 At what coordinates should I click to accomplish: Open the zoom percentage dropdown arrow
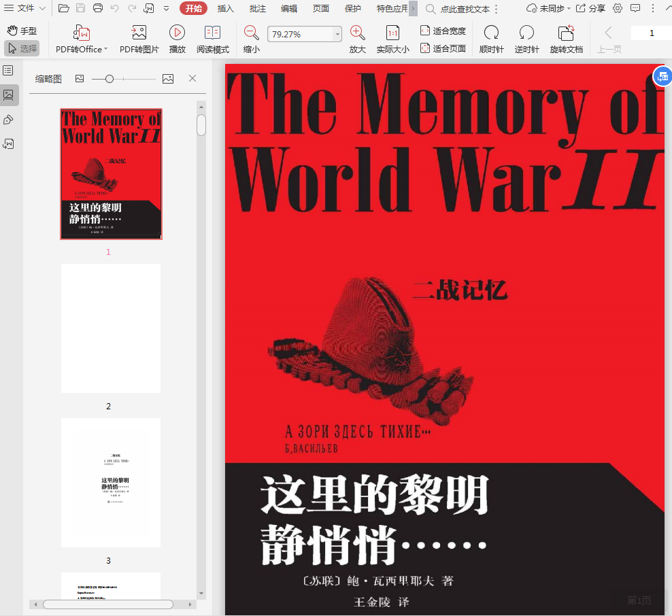[x=338, y=34]
